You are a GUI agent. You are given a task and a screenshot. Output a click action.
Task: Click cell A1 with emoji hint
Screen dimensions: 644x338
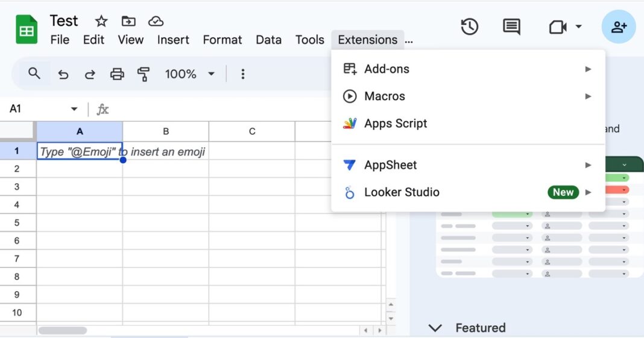[x=80, y=151]
